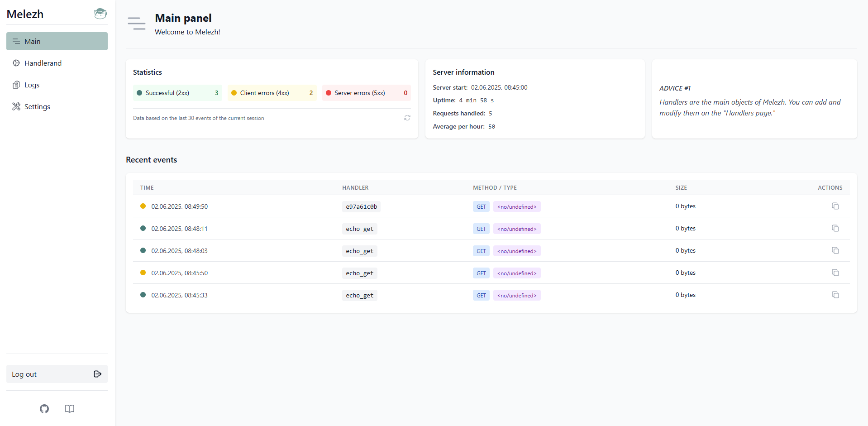Click the <no/undefined> tag in the 08:48:03 row

pos(517,251)
